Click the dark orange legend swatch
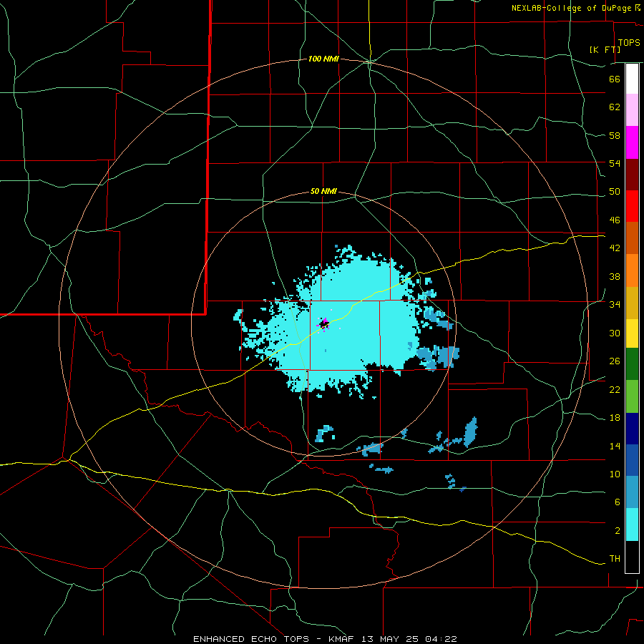The height and width of the screenshot is (644, 644). 632,238
